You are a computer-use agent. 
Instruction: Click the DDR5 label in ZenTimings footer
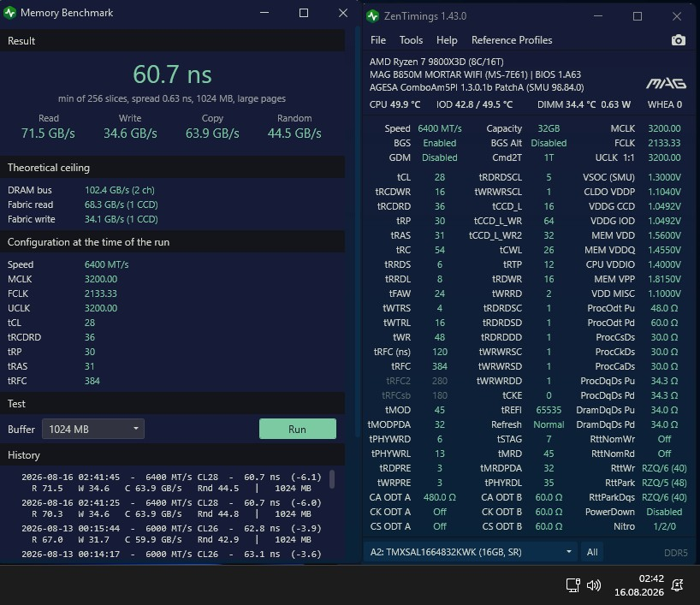pos(675,553)
